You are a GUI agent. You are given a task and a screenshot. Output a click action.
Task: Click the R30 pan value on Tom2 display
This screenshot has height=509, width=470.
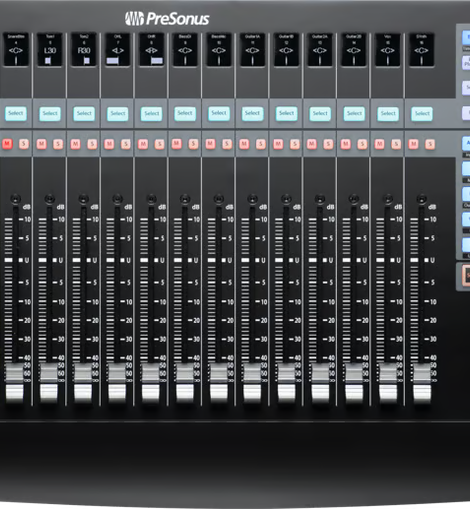(x=84, y=51)
